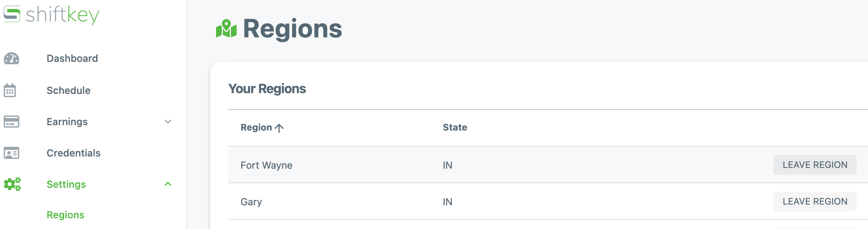Sort by the State column header

(455, 127)
